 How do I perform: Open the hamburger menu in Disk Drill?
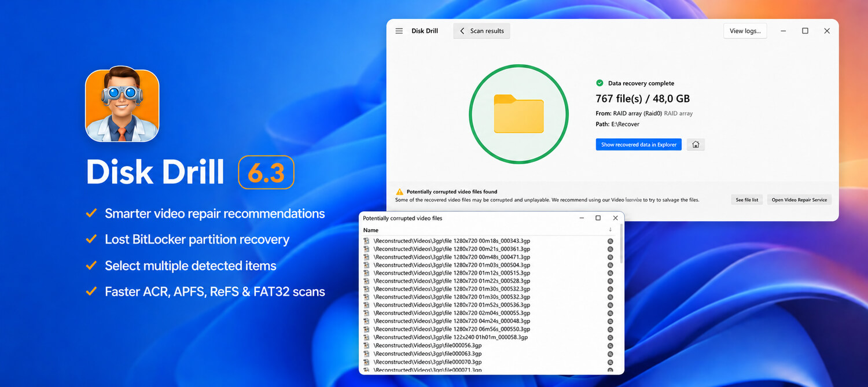(399, 31)
